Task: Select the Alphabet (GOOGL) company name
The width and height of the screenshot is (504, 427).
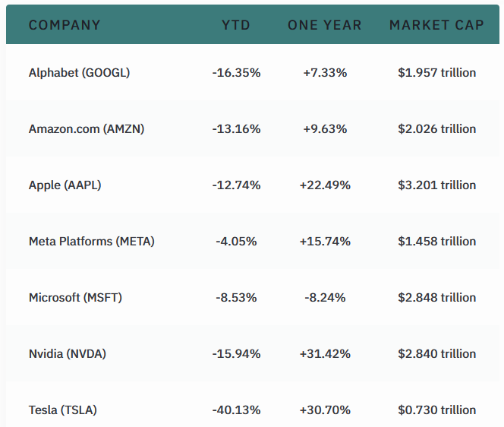Action: point(80,73)
